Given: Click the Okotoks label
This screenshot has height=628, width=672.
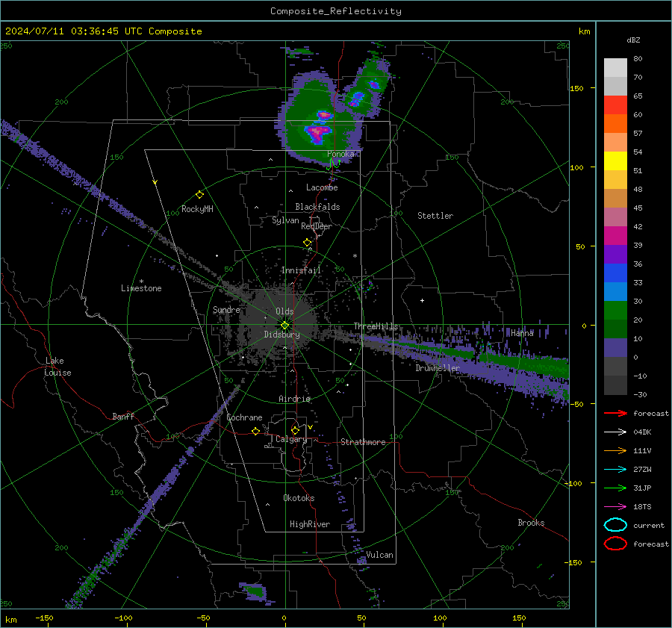Looking at the screenshot, I should click(x=299, y=497).
